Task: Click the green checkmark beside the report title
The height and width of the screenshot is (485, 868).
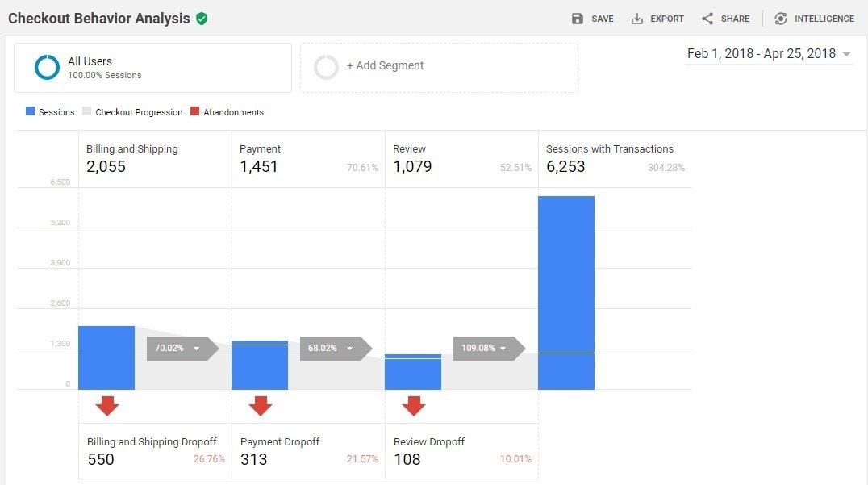Action: pos(202,18)
